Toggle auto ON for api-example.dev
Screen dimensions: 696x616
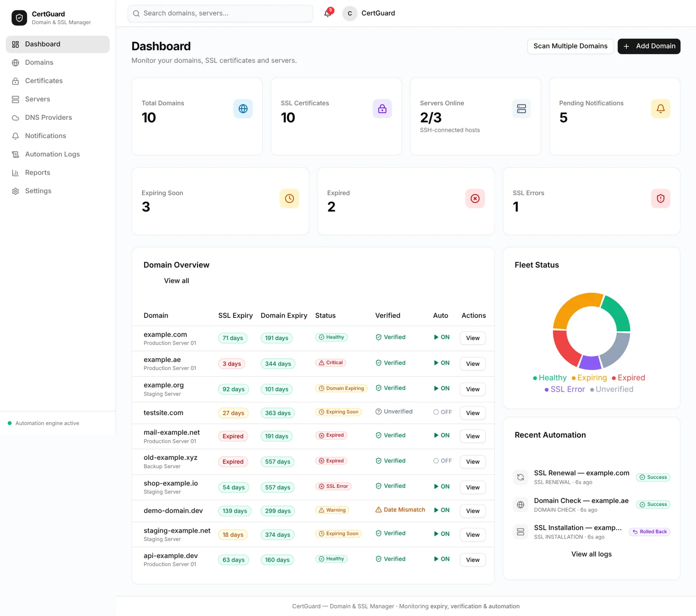[x=442, y=559]
